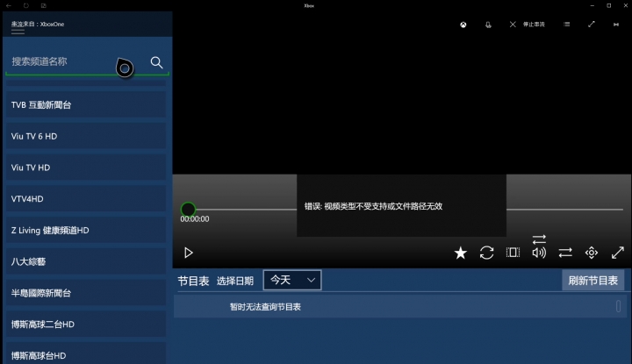Stop streaming with the 停止串流 button
Screen dimensions: 632x364
point(527,25)
